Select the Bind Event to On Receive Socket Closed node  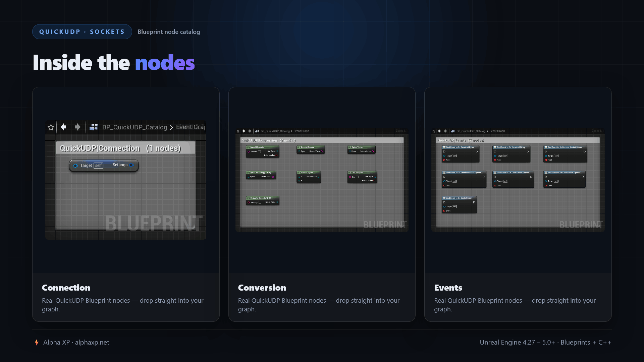[565, 154]
